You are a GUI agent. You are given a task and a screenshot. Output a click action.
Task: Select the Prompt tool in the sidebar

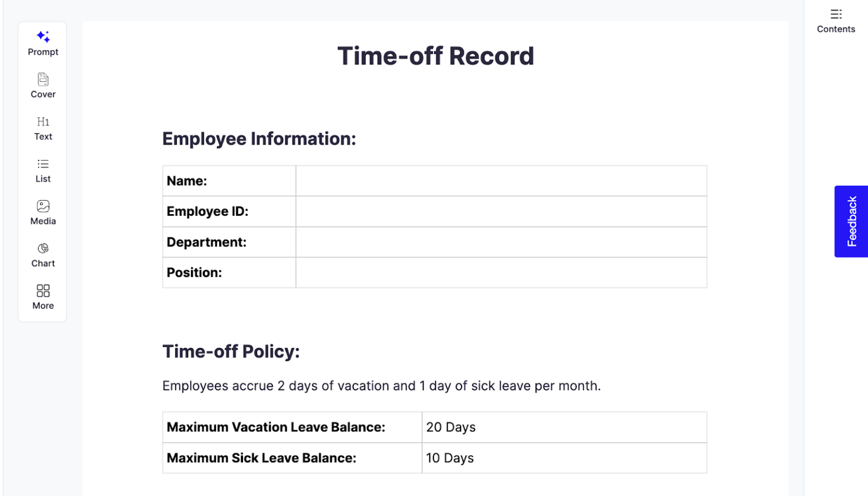click(42, 42)
